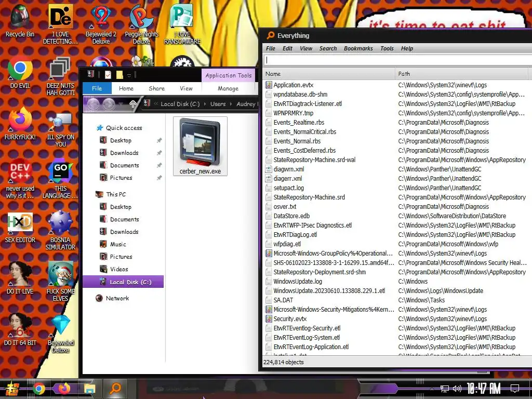Open the network icon in system tray
532x399 pixels.
point(445,389)
